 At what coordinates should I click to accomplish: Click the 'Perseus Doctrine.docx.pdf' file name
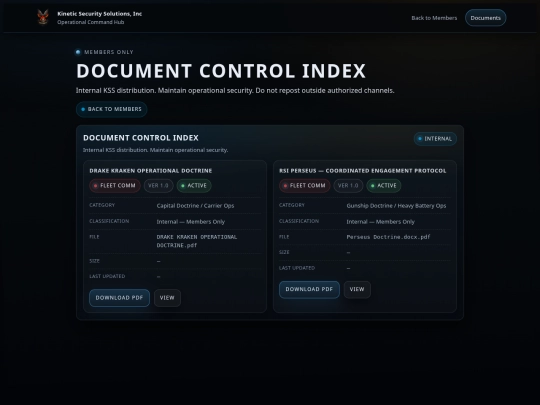click(388, 237)
